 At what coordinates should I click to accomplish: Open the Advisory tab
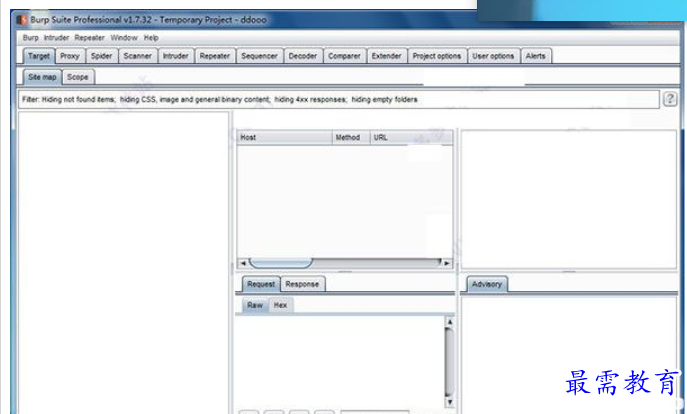click(x=487, y=284)
